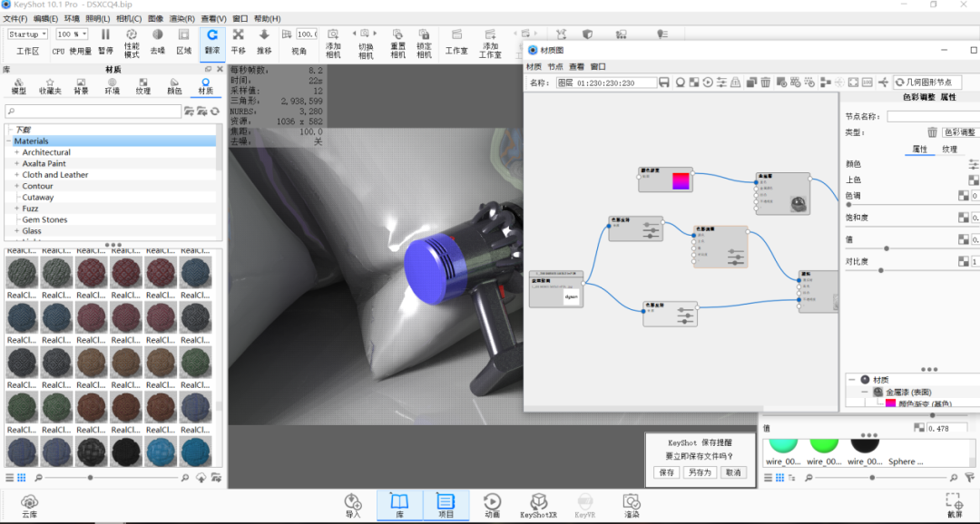Viewport: 980px width, 524px height.
Task: Switch to the 环境 environments tab
Action: pos(112,86)
